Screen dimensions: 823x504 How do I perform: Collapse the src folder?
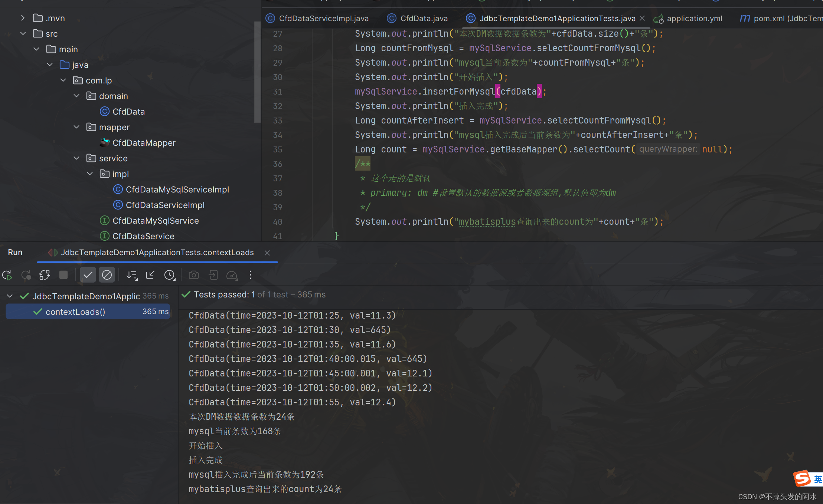[x=23, y=33]
